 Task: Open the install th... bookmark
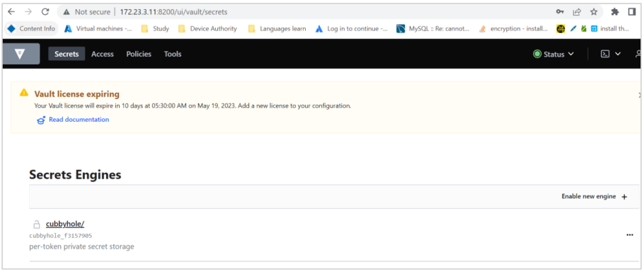click(x=610, y=29)
